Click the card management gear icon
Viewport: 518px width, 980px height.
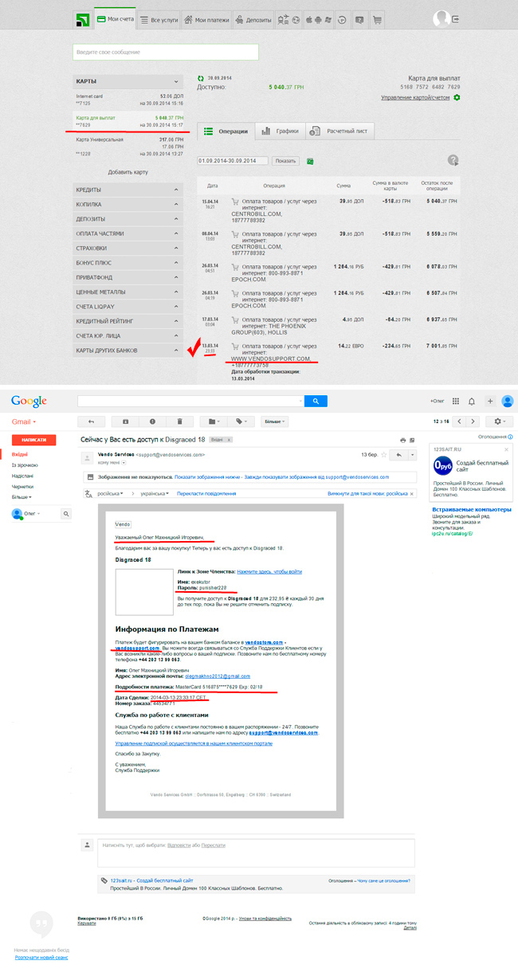coord(457,97)
